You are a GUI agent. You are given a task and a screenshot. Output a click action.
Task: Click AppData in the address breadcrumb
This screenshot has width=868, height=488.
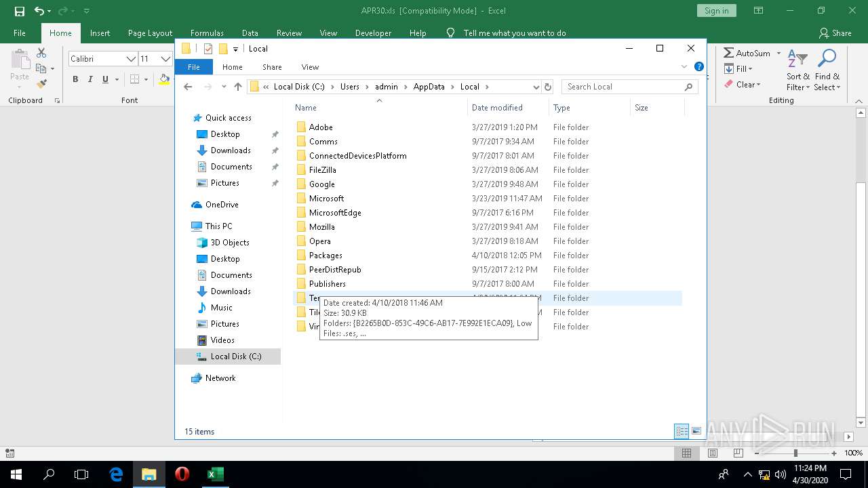click(429, 87)
